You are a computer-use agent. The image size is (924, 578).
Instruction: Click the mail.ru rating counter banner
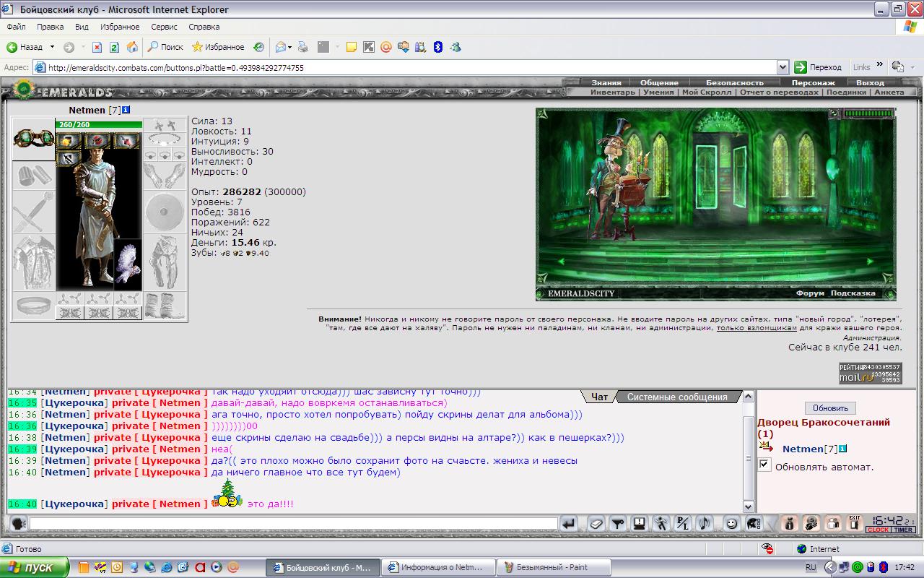pyautogui.click(x=870, y=373)
